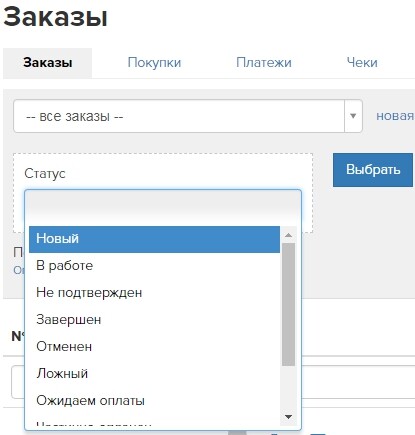Select Новый status option
Screen dimensions: 415x435
pyautogui.click(x=154, y=239)
